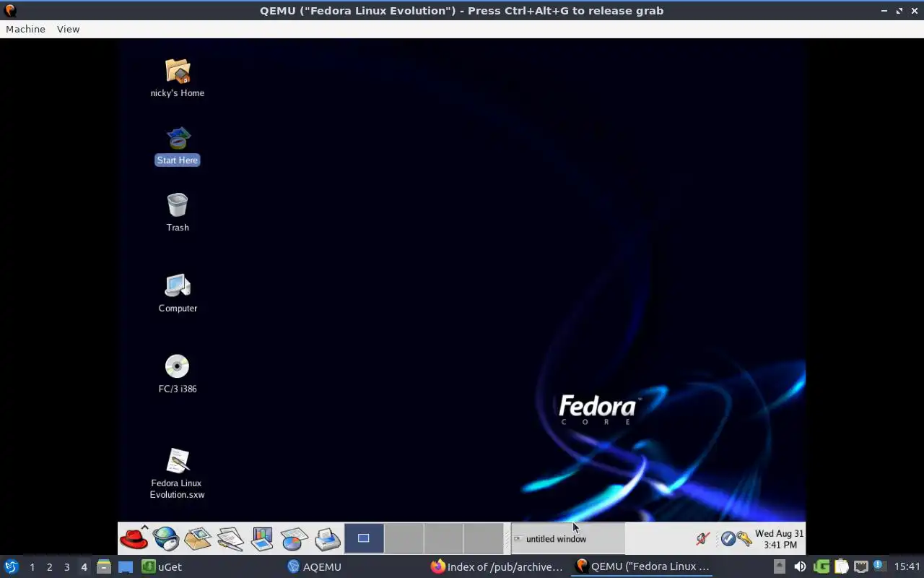Switch to the third Fedora workspace
This screenshot has width=924, height=578.
tap(443, 538)
